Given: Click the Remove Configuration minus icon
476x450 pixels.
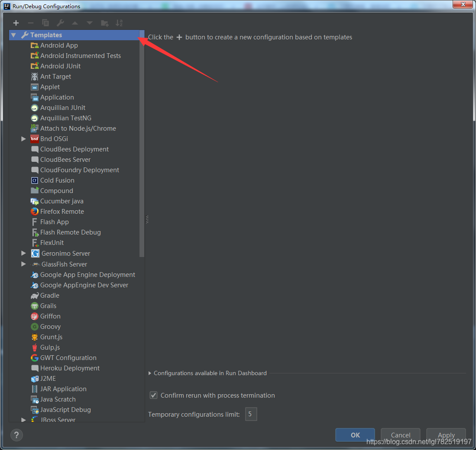Looking at the screenshot, I should click(x=31, y=23).
